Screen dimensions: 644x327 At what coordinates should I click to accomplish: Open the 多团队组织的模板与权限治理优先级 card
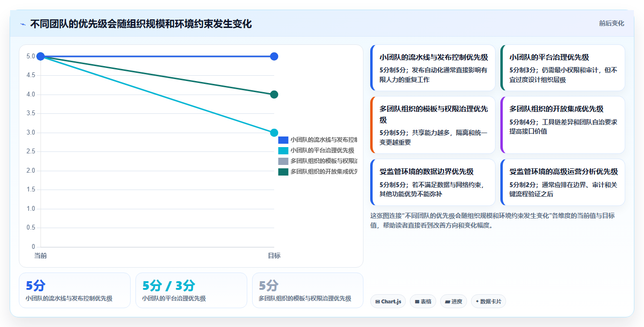coord(432,125)
